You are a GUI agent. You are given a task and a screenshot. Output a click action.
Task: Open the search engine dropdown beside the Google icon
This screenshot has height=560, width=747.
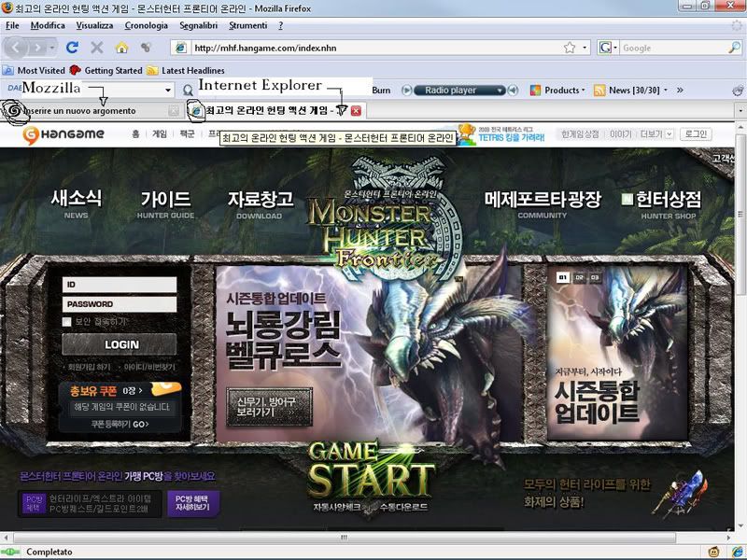[x=615, y=48]
